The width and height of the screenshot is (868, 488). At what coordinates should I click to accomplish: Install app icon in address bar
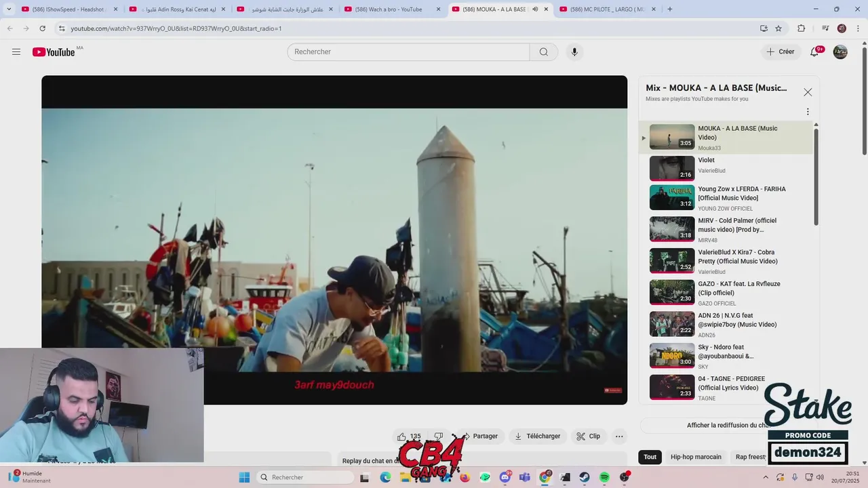coord(764,28)
